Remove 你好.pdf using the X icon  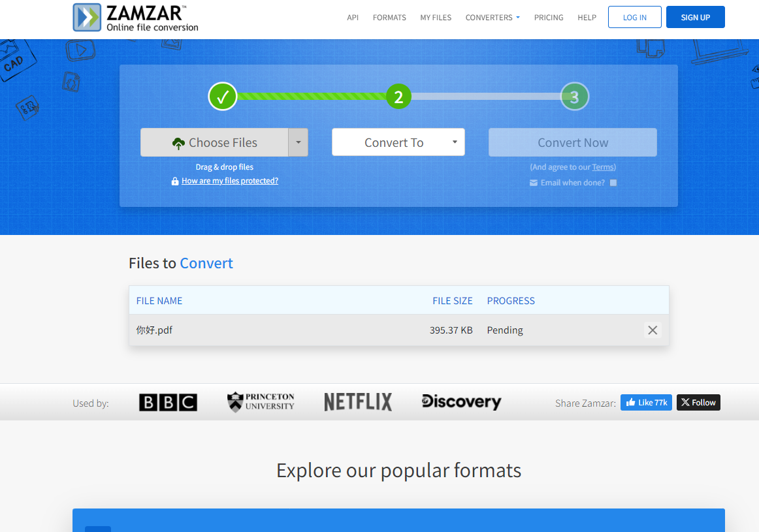pyautogui.click(x=652, y=330)
